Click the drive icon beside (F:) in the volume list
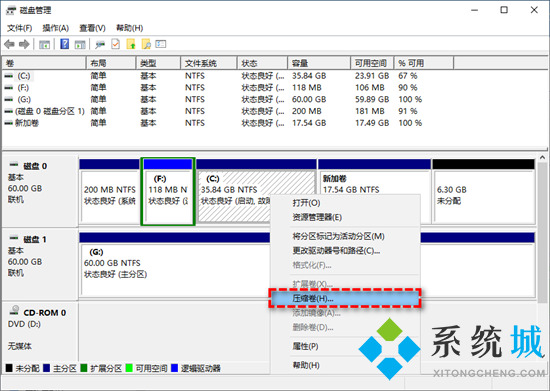 point(9,88)
